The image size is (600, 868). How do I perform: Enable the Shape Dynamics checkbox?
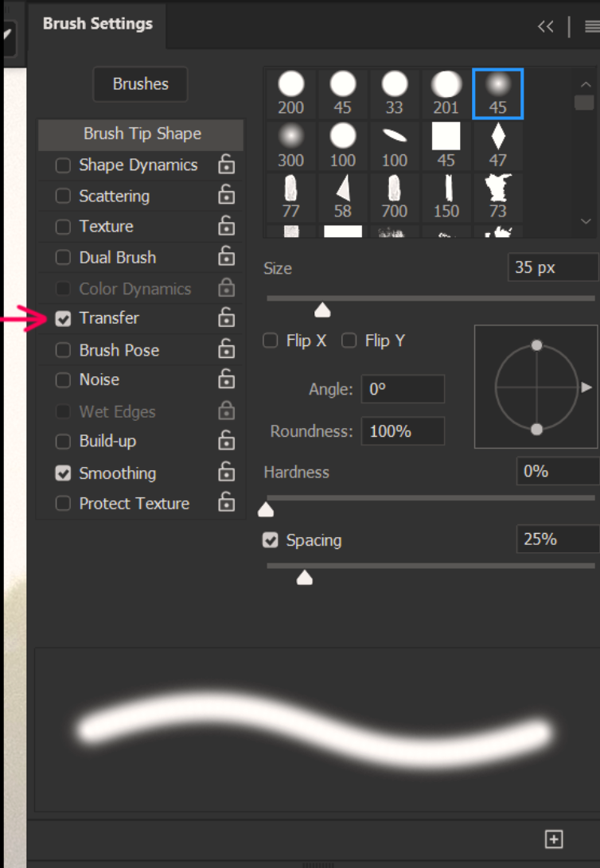point(63,165)
